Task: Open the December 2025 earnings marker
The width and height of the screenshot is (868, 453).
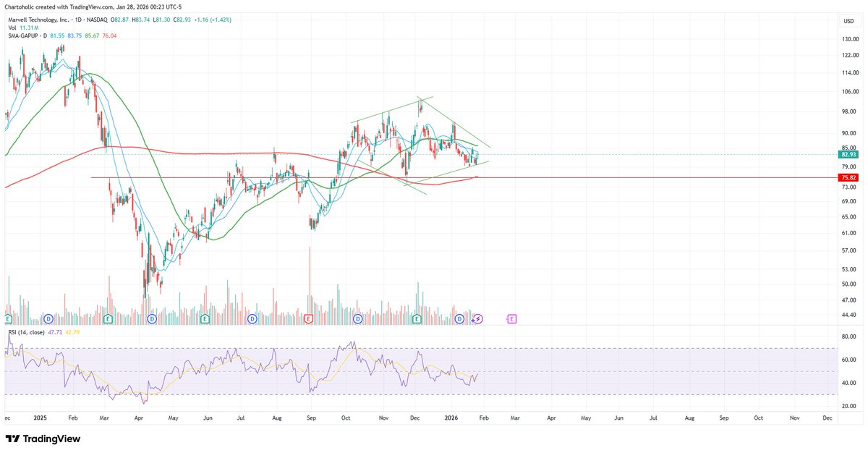Action: pos(417,318)
